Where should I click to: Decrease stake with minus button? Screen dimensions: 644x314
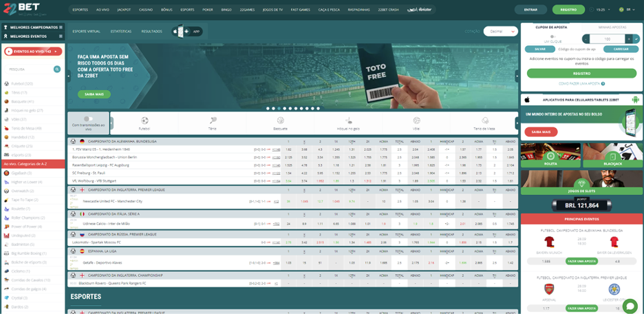pyautogui.click(x=586, y=39)
